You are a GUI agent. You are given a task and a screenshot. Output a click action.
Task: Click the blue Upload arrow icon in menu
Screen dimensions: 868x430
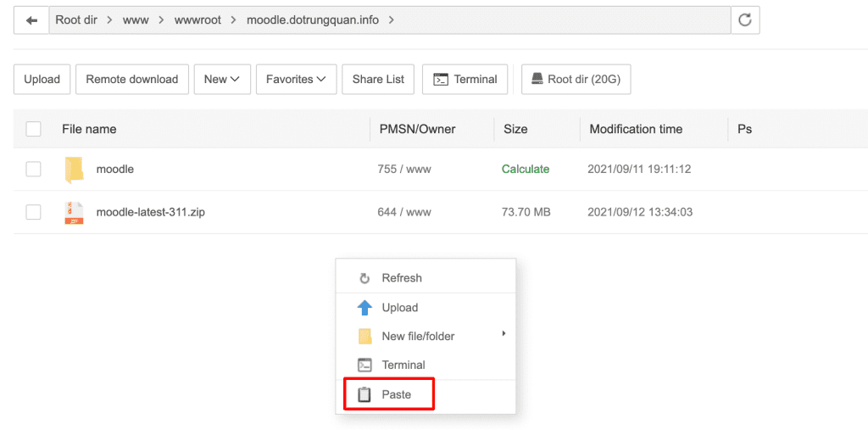(364, 308)
